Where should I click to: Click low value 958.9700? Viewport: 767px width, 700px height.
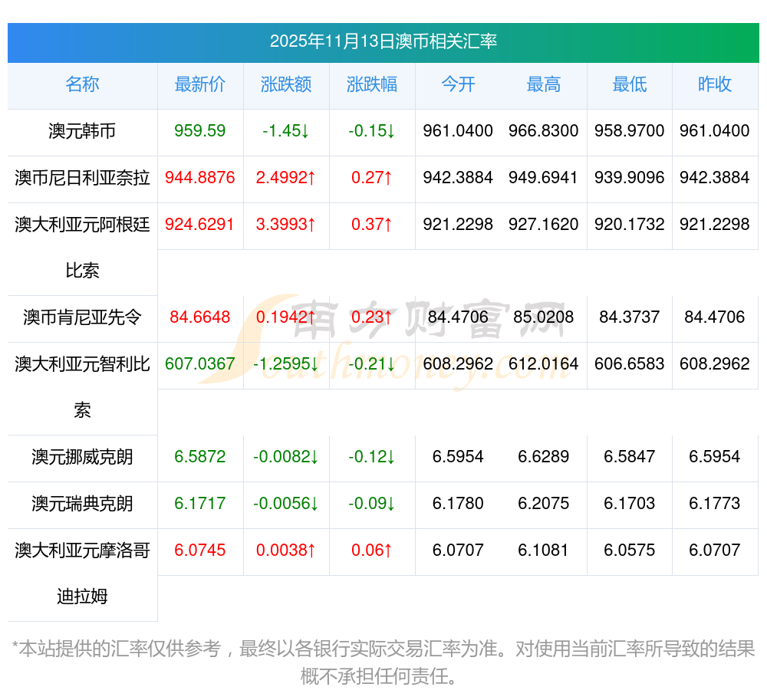click(x=630, y=131)
